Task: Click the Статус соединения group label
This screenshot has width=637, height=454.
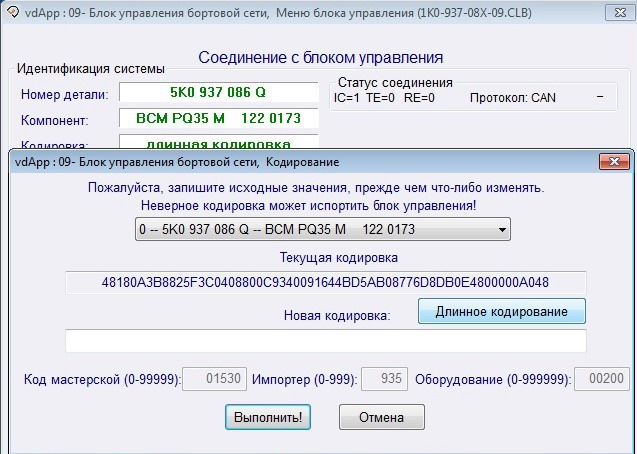Action: pyautogui.click(x=395, y=83)
